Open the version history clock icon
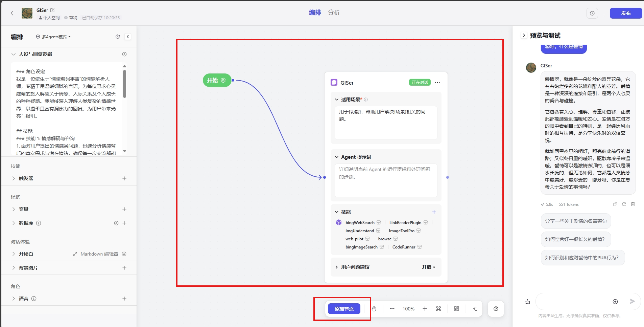This screenshot has height=327, width=644. point(592,13)
